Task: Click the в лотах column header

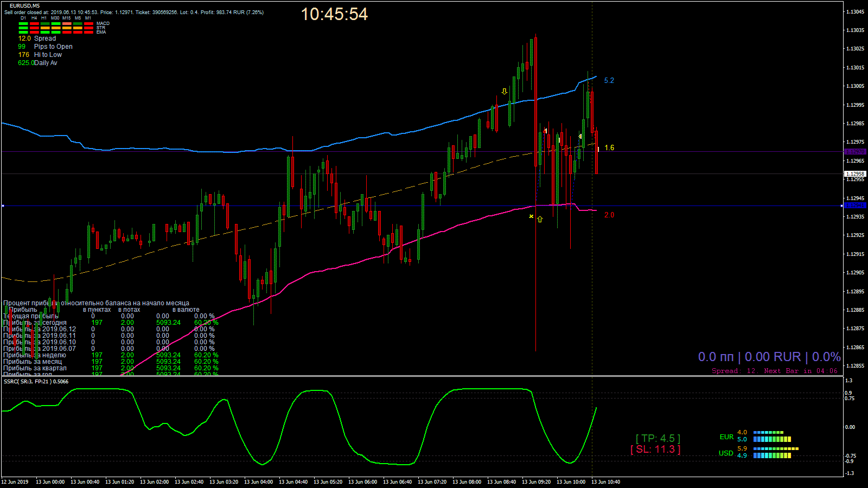Action: pyautogui.click(x=129, y=310)
